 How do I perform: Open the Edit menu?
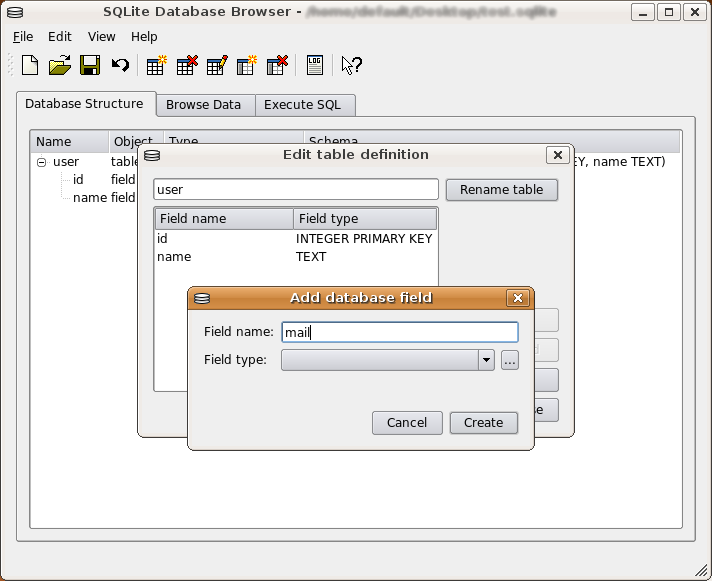click(x=59, y=37)
